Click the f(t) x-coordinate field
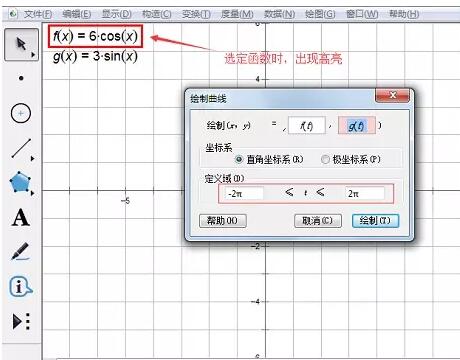The height and width of the screenshot is (360, 460). pos(306,126)
